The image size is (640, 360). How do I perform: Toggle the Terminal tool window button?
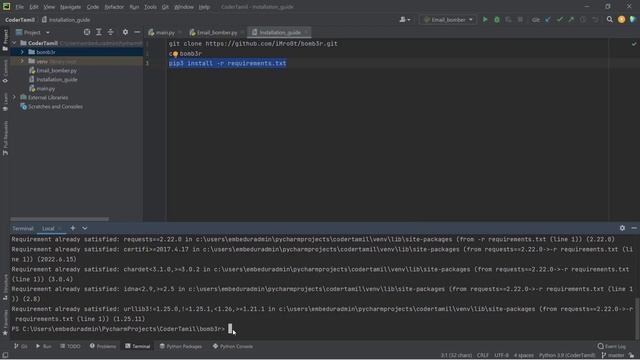coord(138,346)
